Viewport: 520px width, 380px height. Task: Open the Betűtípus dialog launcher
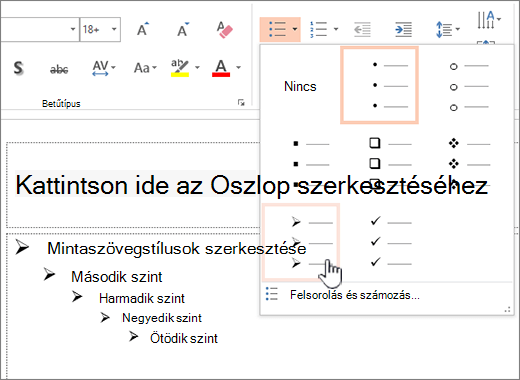[241, 103]
